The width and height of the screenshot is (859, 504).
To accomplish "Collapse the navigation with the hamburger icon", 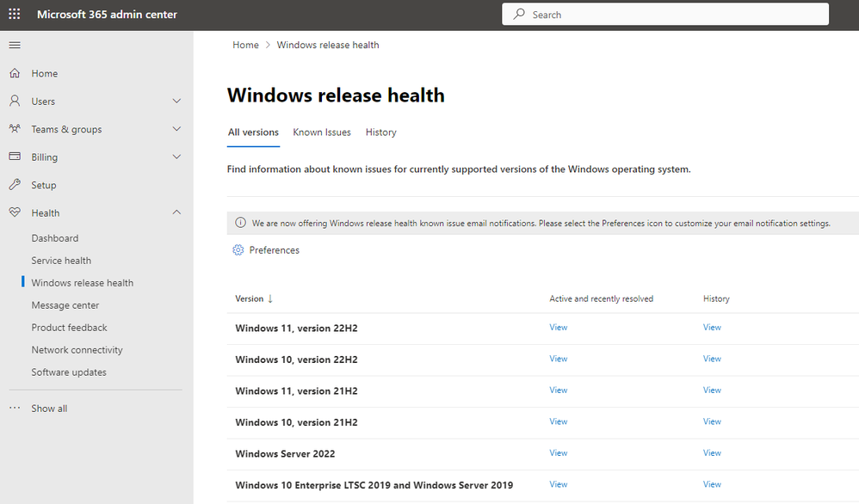I will tap(13, 45).
